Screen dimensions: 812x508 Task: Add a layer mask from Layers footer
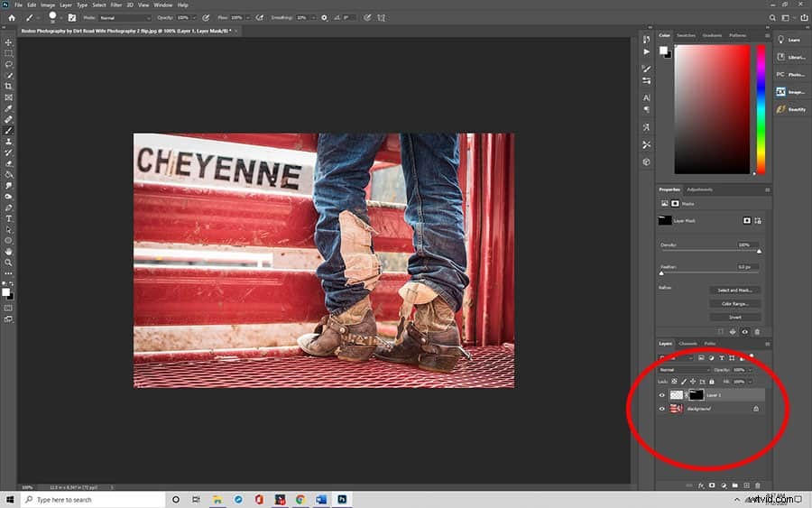tap(712, 485)
